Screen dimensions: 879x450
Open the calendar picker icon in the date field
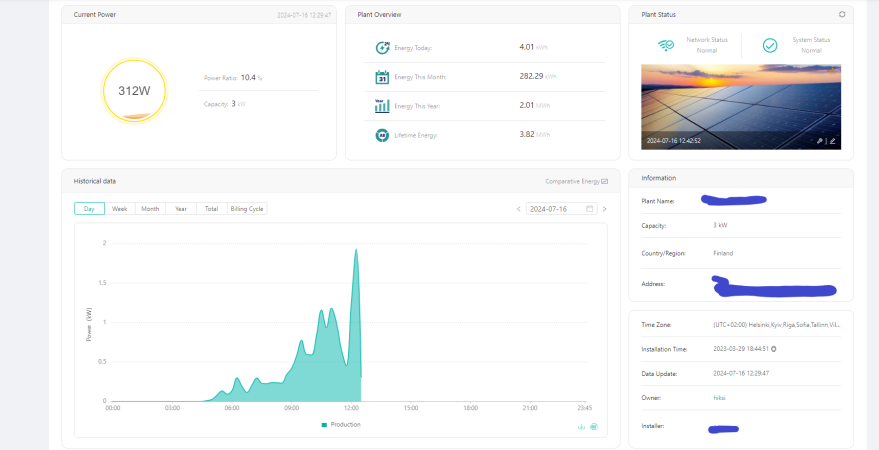pos(589,208)
